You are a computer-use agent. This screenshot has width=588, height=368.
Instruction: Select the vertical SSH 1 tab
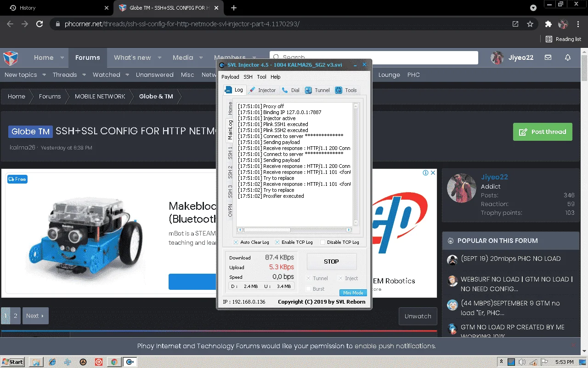[x=230, y=152]
